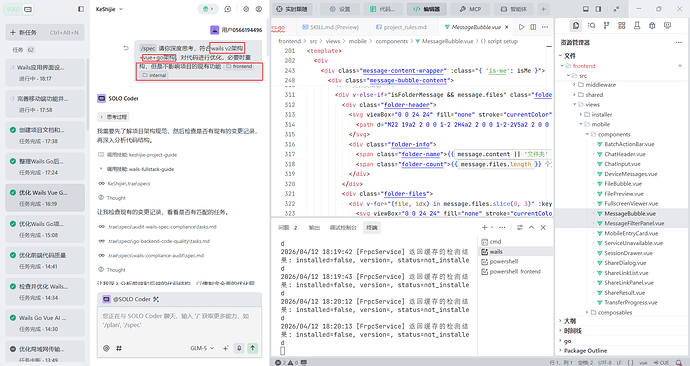Focus the SOLO Coder chat input

(x=180, y=325)
